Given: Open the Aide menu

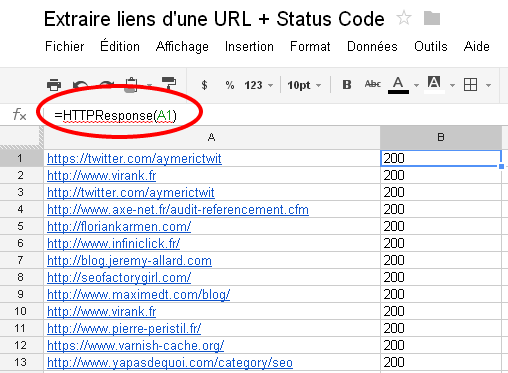Looking at the screenshot, I should point(477,46).
